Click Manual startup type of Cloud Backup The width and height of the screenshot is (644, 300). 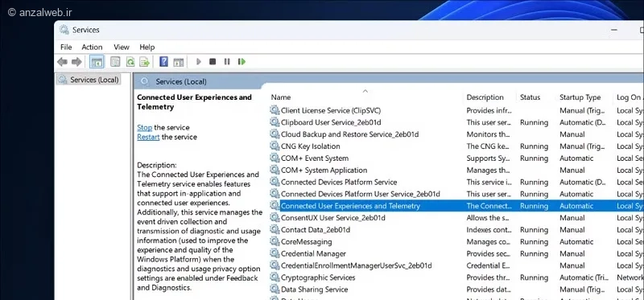coord(572,134)
